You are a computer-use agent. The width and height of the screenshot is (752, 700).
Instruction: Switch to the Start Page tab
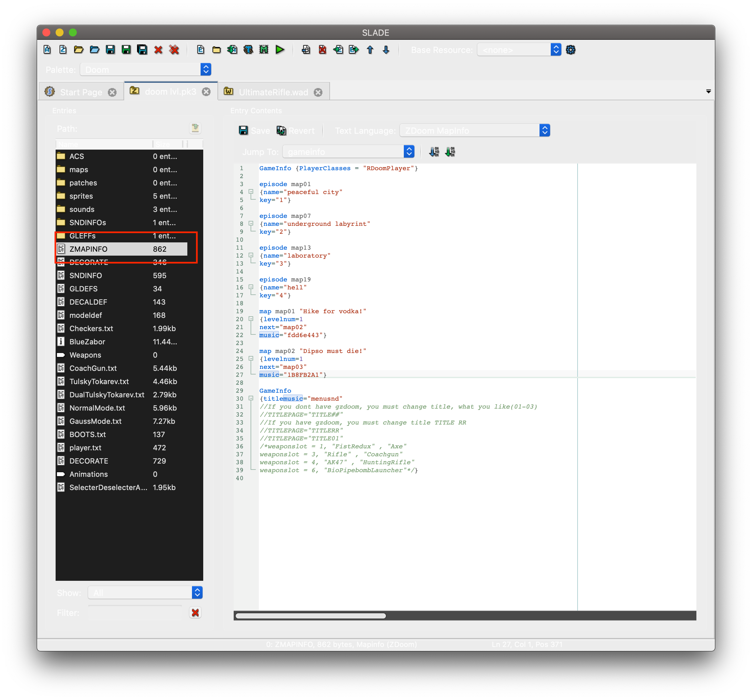point(81,92)
